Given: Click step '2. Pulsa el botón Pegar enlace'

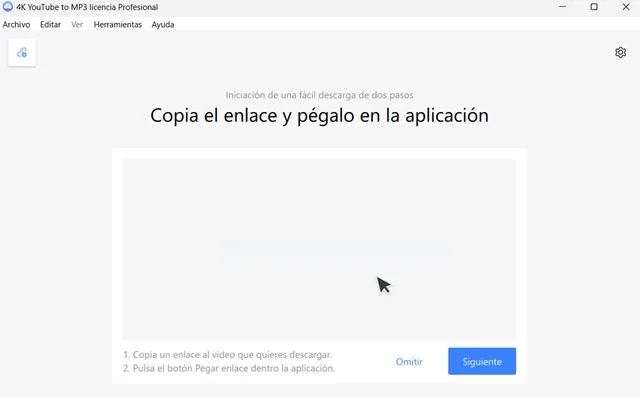Looking at the screenshot, I should tap(229, 368).
